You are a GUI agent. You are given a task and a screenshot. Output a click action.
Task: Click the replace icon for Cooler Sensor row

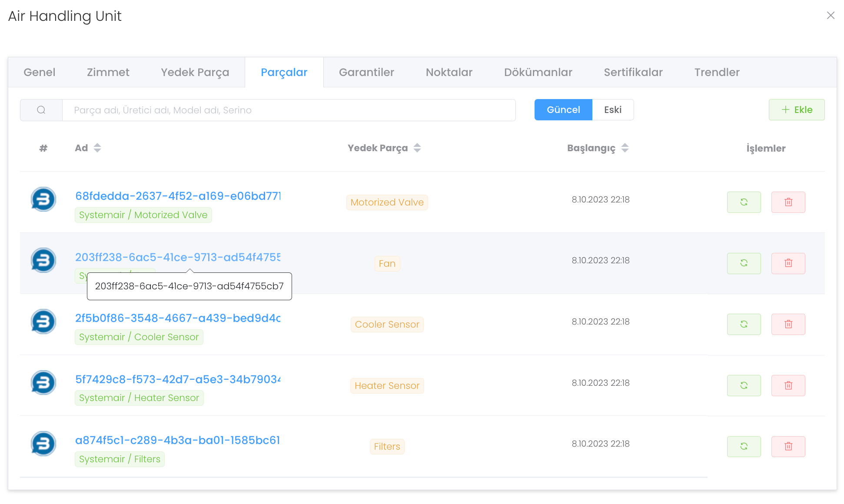pos(744,324)
